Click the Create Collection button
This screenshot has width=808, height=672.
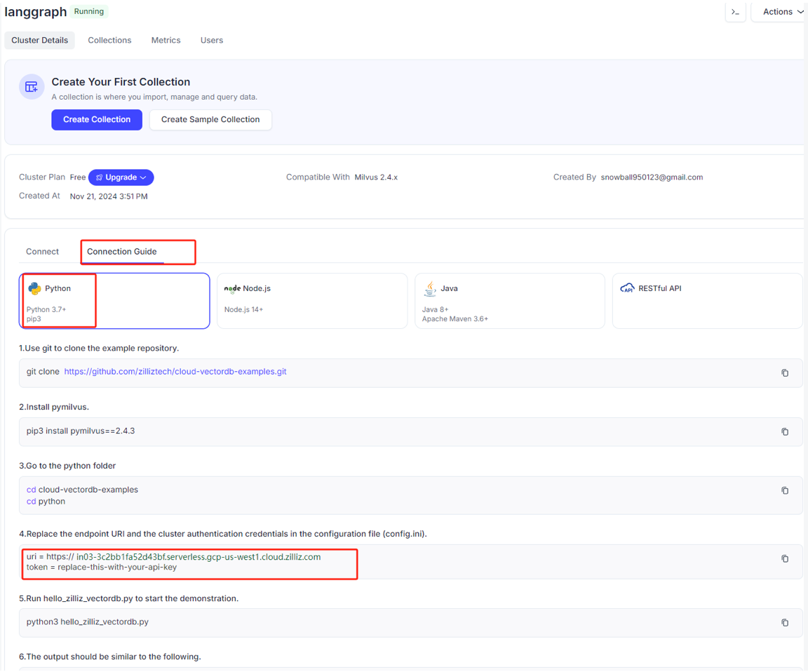pos(97,119)
